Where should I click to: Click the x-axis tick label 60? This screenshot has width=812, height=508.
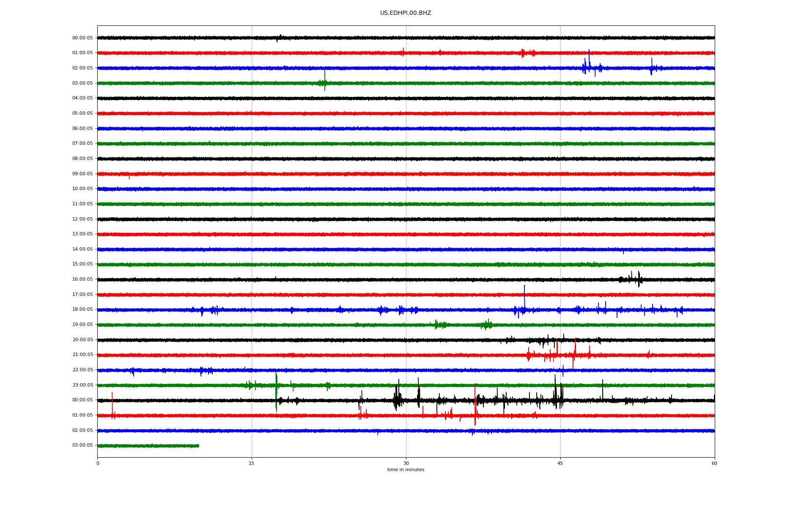(714, 463)
